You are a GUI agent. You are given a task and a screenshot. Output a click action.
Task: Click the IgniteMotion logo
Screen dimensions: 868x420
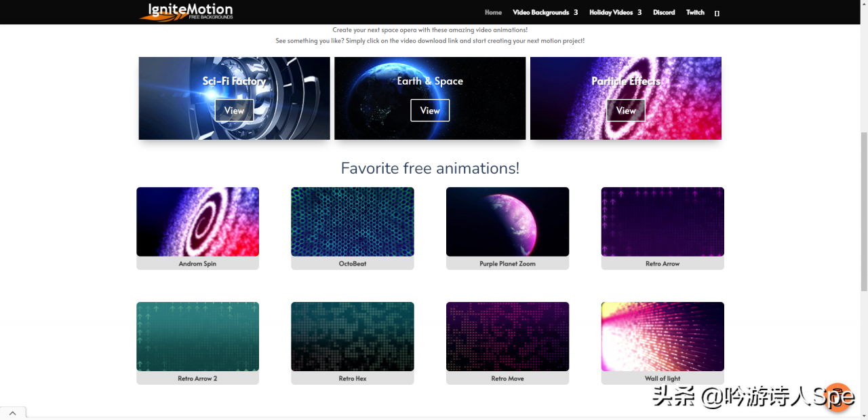click(186, 12)
